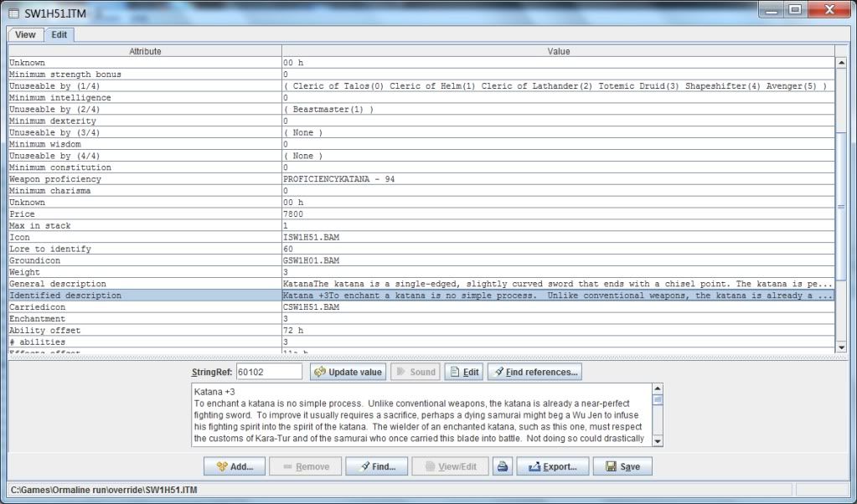Click the StringRef input field
857x504 pixels.
[x=268, y=372]
